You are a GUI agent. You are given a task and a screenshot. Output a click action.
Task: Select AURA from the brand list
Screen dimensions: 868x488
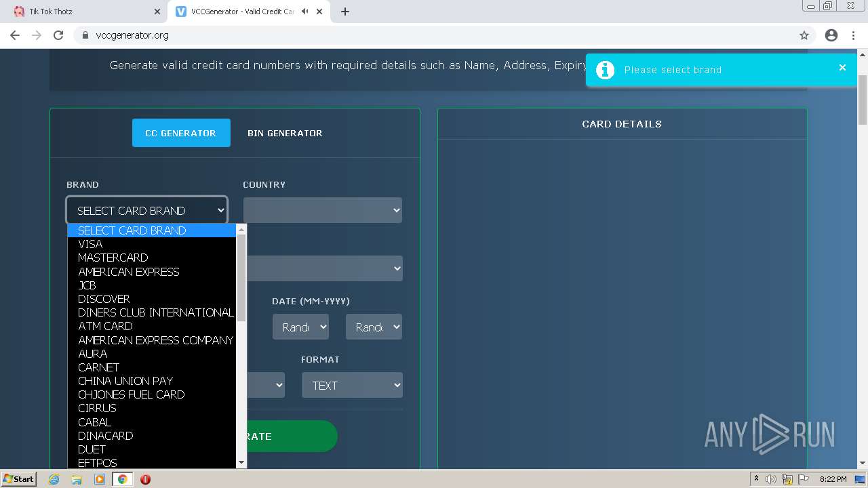[152, 354]
